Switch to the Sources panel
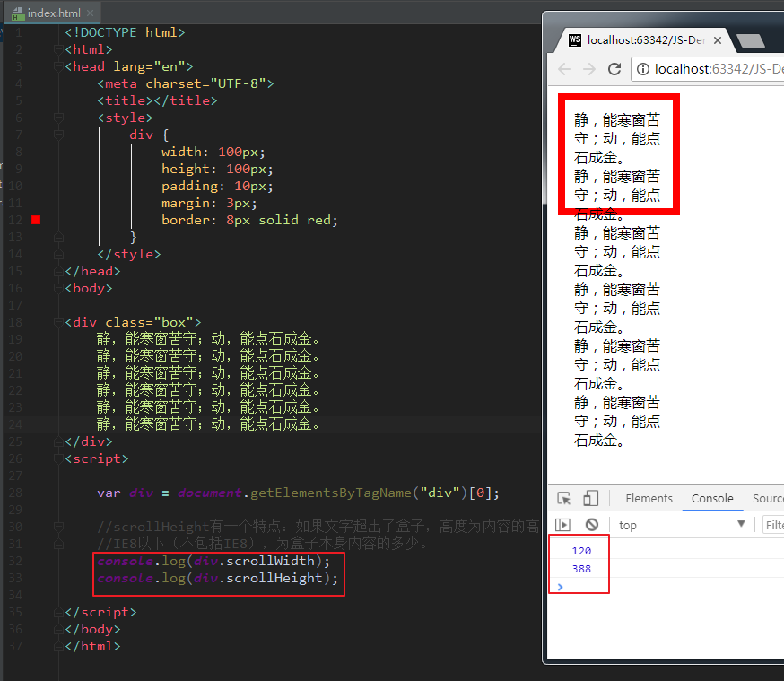 [x=769, y=499]
